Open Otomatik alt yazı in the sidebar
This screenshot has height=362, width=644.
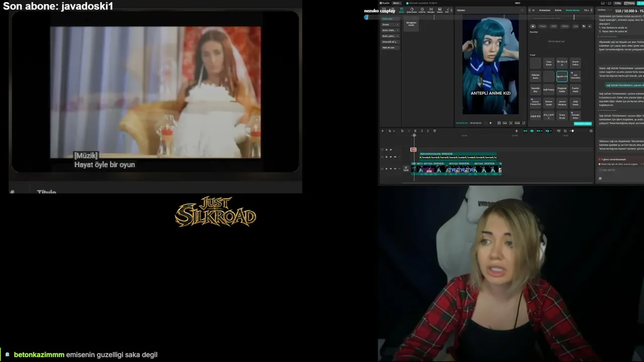pyautogui.click(x=390, y=42)
